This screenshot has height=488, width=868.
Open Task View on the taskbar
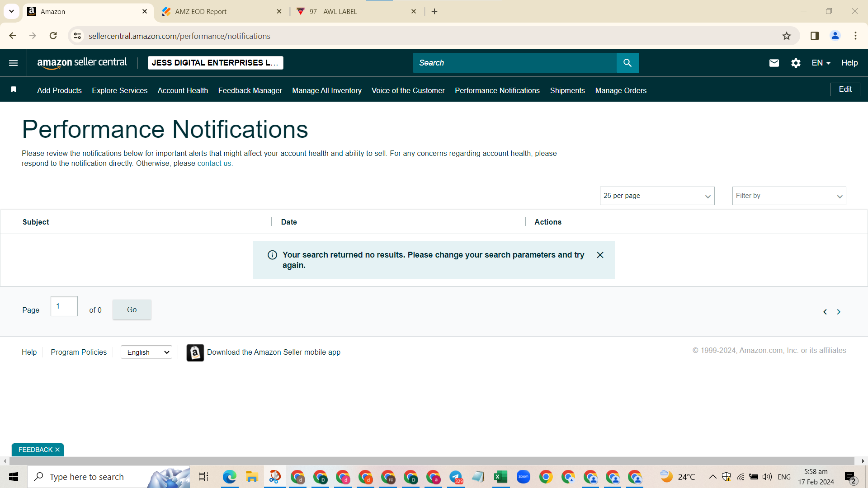(x=203, y=477)
